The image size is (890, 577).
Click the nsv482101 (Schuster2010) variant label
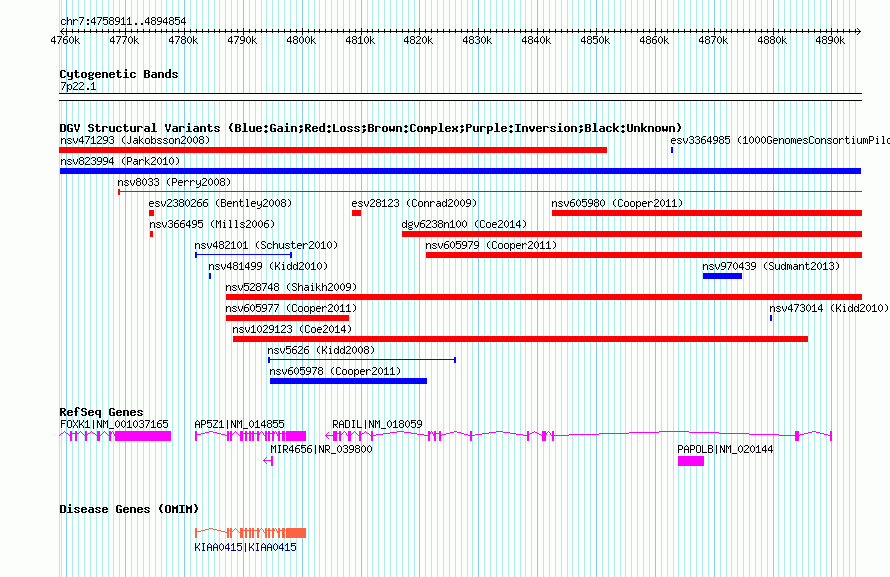pyautogui.click(x=266, y=245)
